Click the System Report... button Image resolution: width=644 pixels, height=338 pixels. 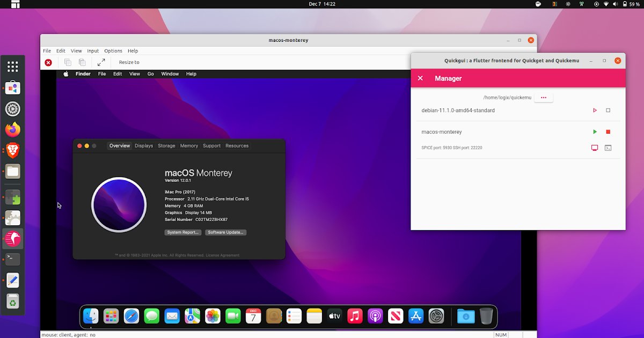click(x=183, y=232)
